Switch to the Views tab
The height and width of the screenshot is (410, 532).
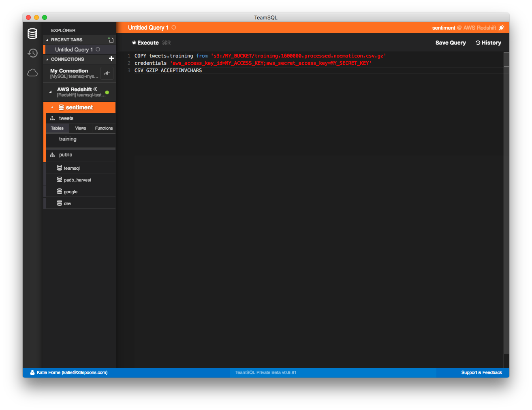click(81, 128)
